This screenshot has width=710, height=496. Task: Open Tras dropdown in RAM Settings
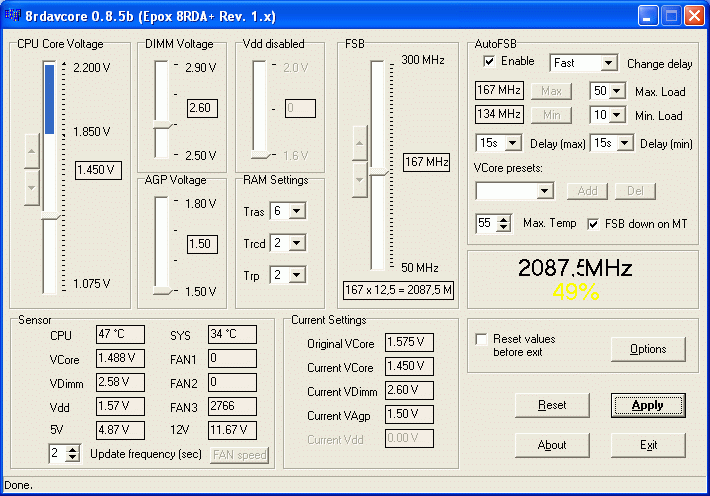click(297, 211)
